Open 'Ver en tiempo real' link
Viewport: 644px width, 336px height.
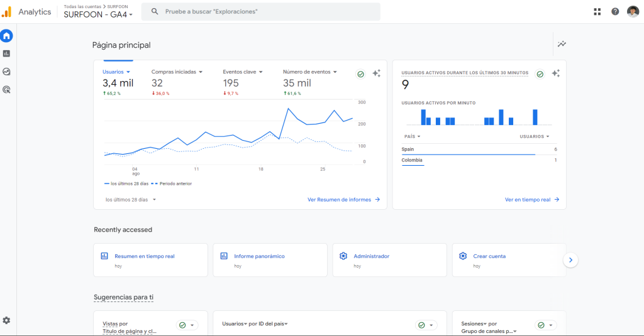click(x=531, y=200)
